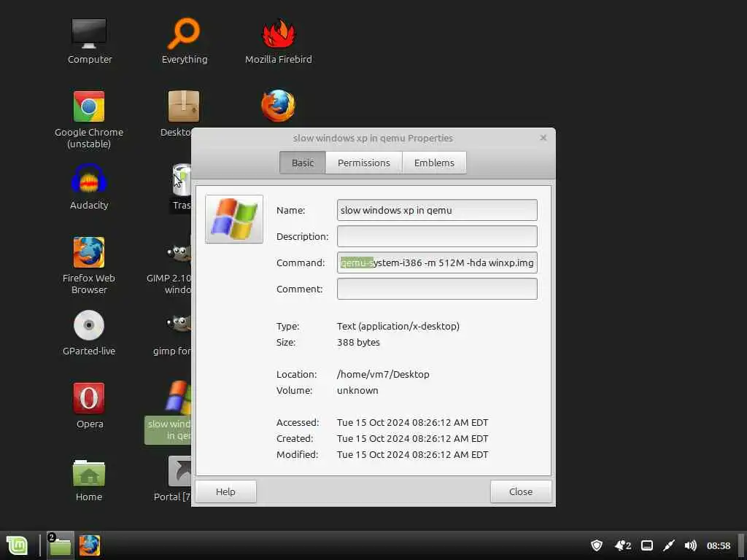Open the volume speaker tray icon
Screen dimensions: 747x560
[x=690, y=545]
